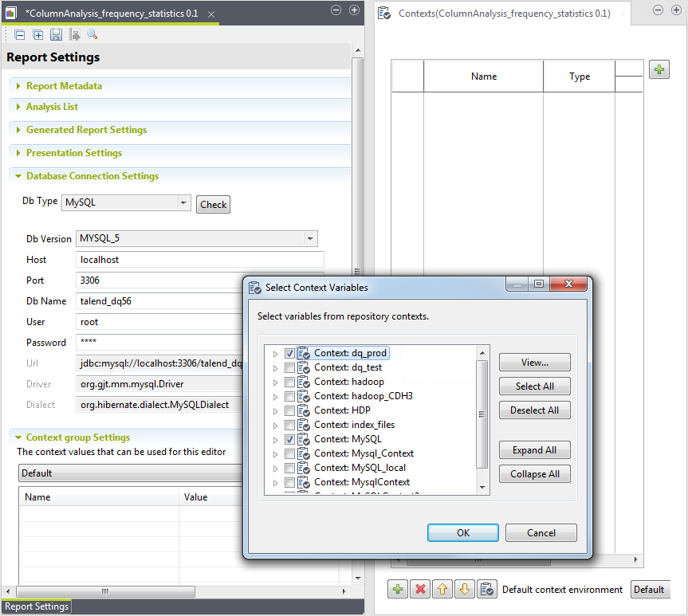
Task: Click the save icon in the editor toolbar
Action: (56, 35)
